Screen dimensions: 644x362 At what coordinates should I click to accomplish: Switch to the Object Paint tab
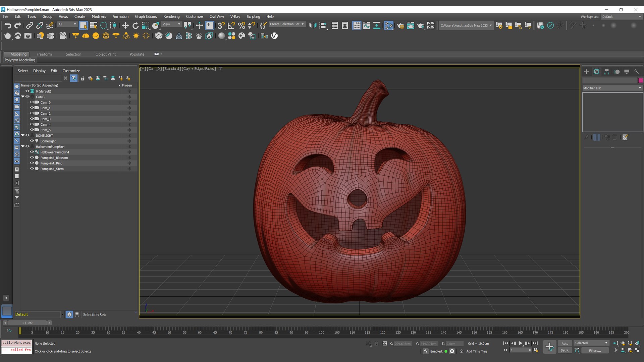pos(105,54)
